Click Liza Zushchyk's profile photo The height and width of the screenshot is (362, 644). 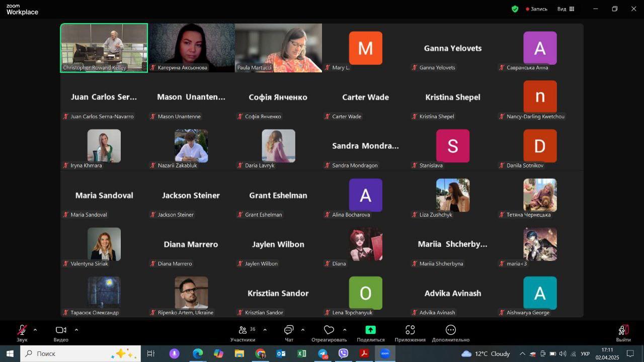[453, 195]
